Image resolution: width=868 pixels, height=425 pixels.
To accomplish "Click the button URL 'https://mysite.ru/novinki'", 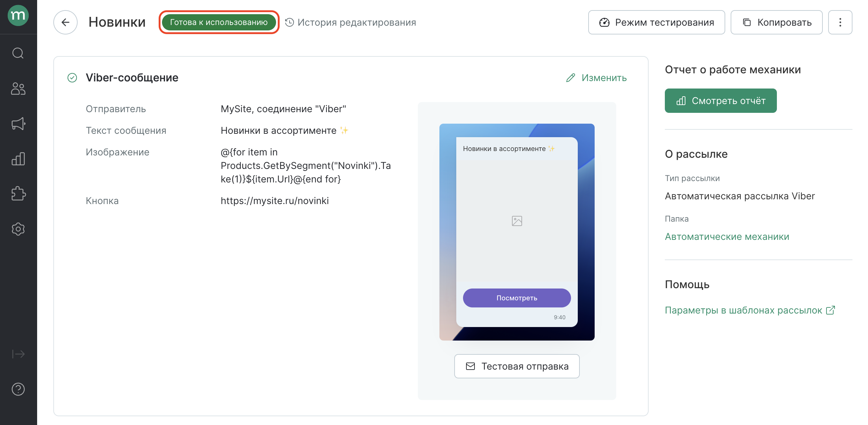I will coord(274,201).
